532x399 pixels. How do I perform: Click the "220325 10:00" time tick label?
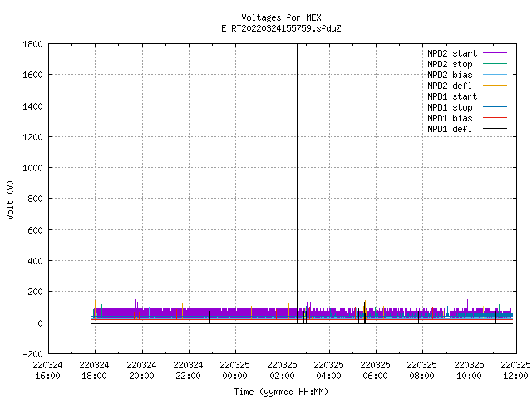pos(469,371)
